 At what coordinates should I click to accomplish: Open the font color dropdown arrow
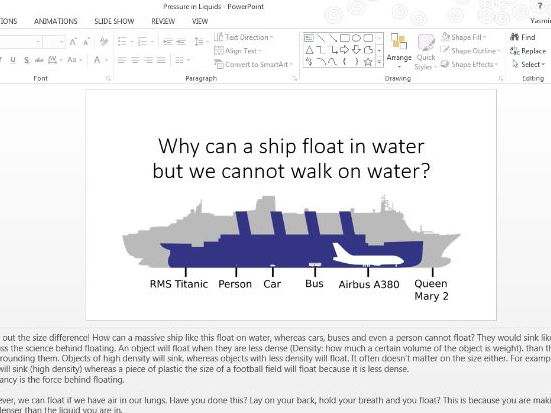[x=106, y=60]
